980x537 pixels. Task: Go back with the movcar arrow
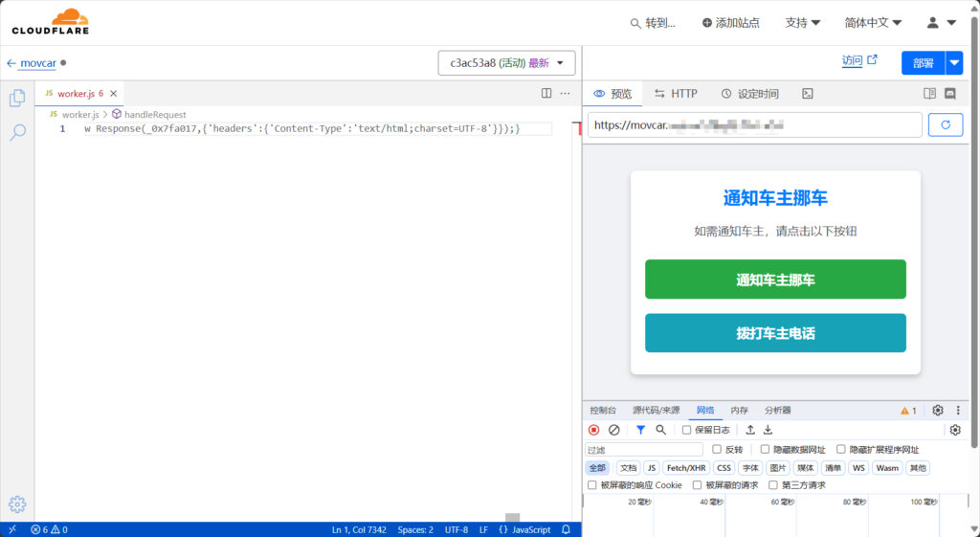click(x=11, y=63)
